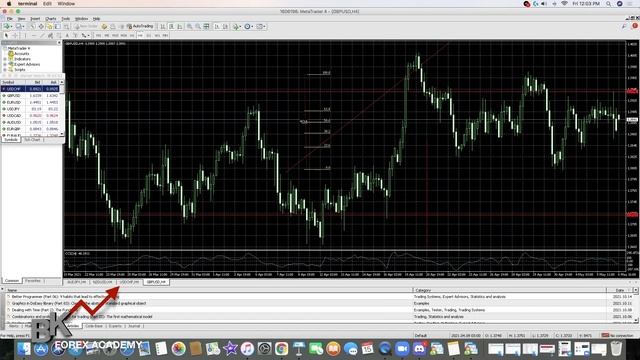640x360 pixels.
Task: Open the Periods clock toolbar icon
Action: pyautogui.click(x=247, y=26)
